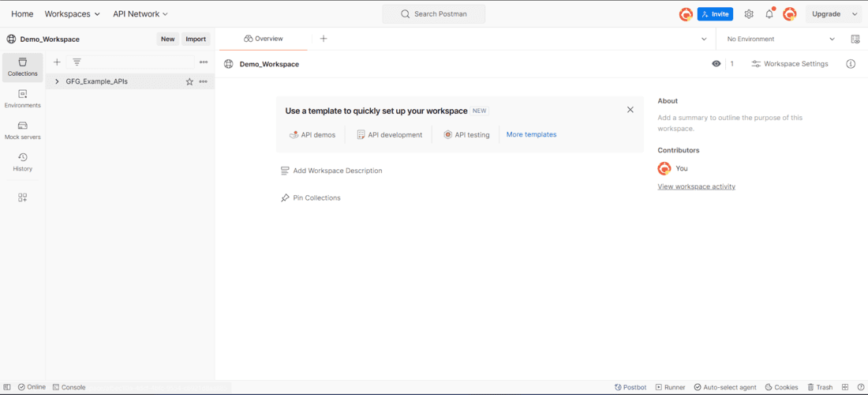Open the History sidebar panel
868x395 pixels.
23,162
